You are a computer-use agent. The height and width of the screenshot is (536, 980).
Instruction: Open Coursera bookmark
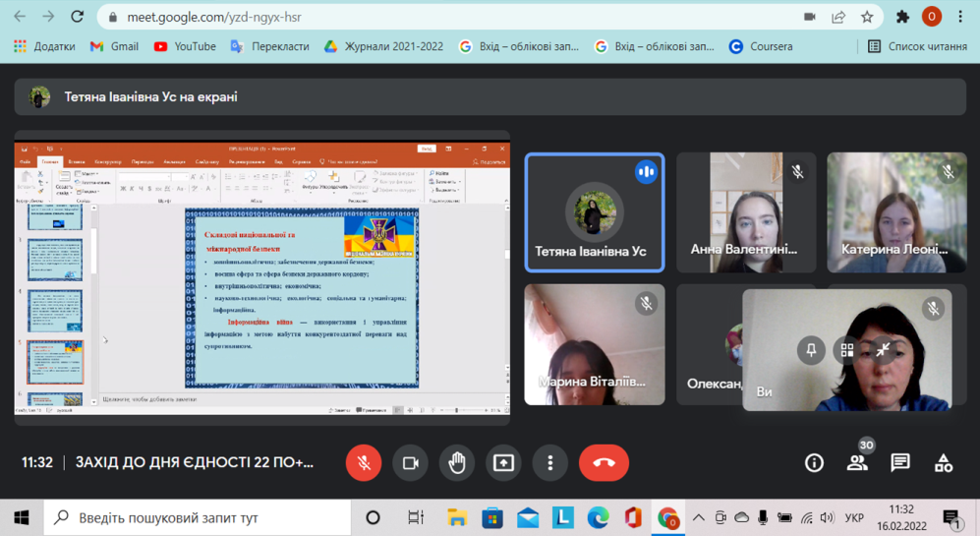(761, 46)
